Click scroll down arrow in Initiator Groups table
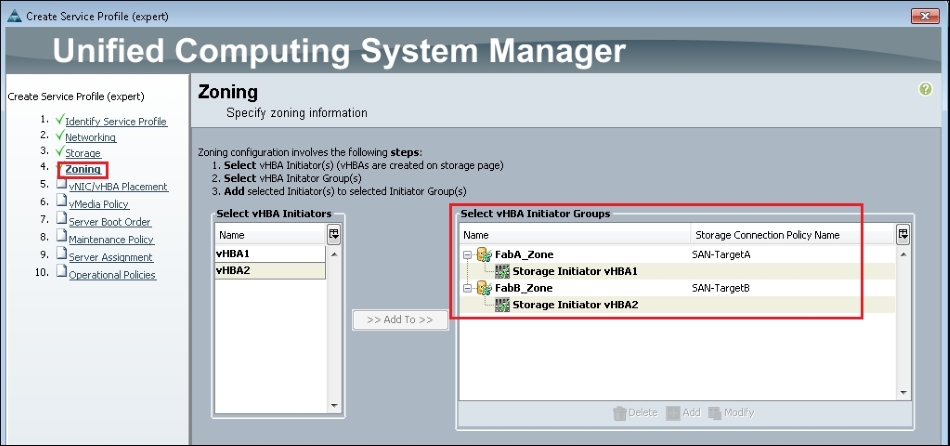The height and width of the screenshot is (446, 950). pos(904,393)
